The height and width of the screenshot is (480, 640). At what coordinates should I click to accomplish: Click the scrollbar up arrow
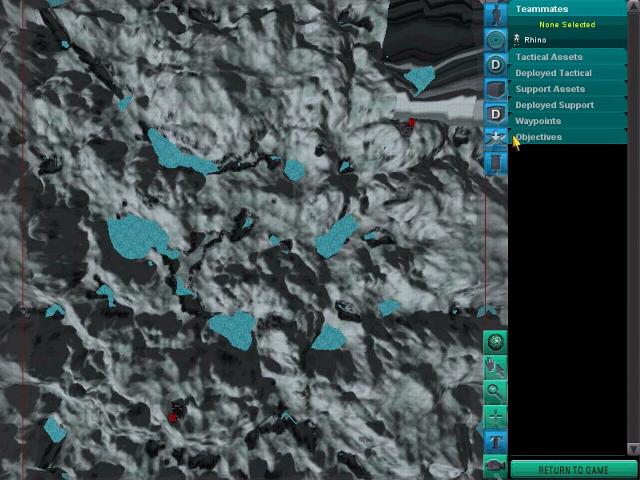tap(633, 4)
